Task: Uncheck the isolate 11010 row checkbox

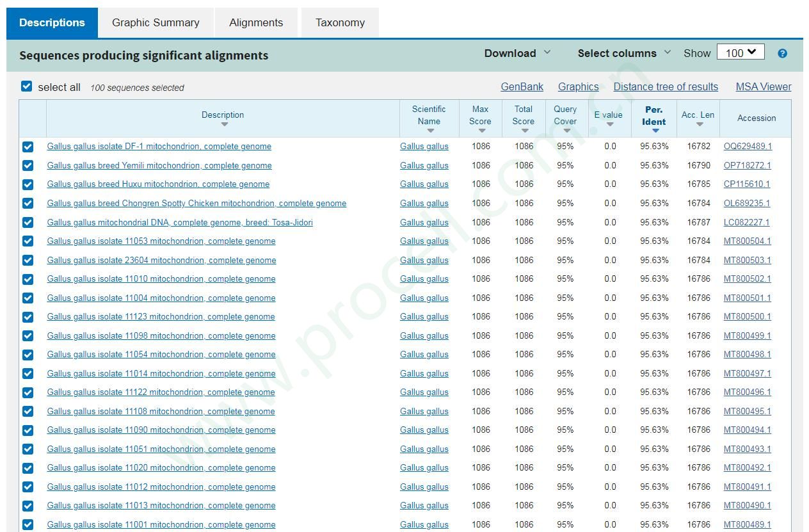Action: click(28, 279)
